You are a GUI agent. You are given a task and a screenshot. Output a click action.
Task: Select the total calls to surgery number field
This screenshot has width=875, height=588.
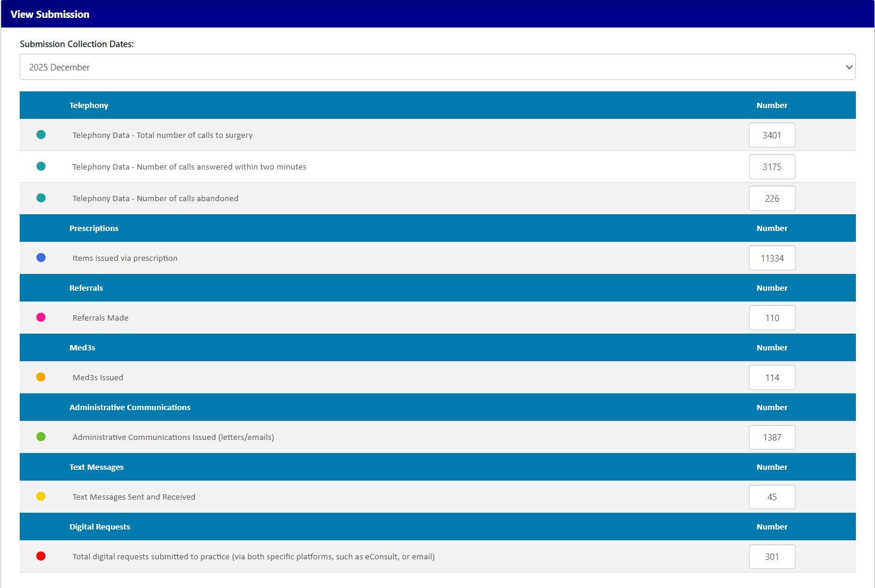pyautogui.click(x=772, y=135)
